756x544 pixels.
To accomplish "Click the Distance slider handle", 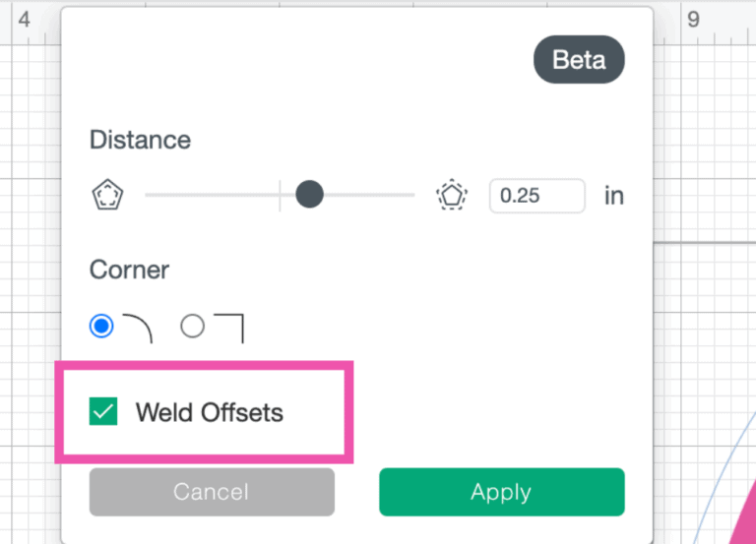I will (309, 195).
